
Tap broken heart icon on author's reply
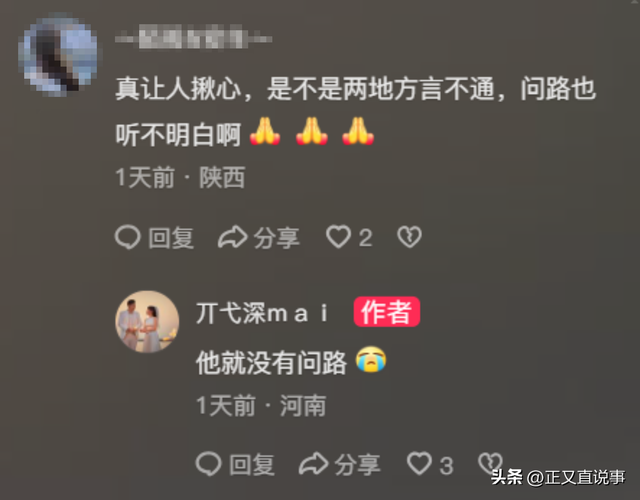click(x=490, y=463)
